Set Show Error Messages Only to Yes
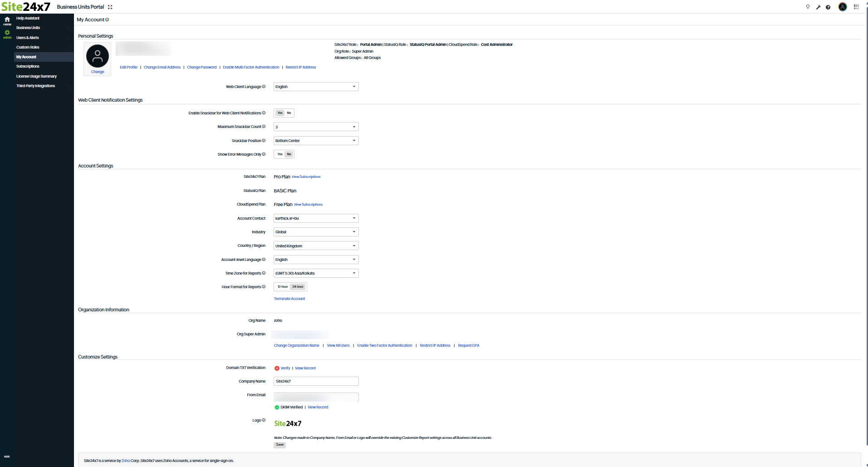Viewport: 868px width, 467px height. point(280,154)
